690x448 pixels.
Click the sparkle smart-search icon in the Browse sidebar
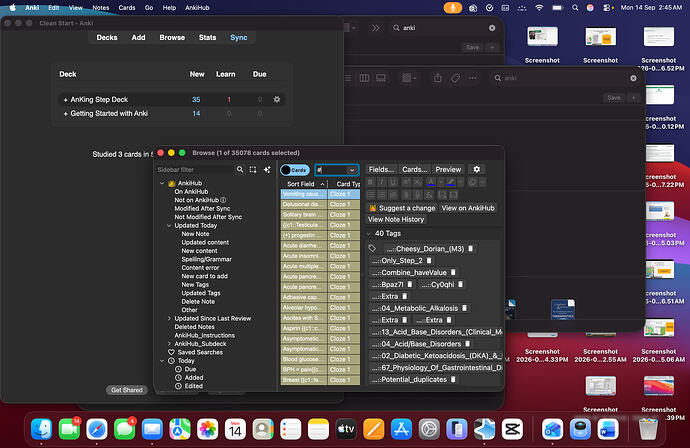point(267,169)
